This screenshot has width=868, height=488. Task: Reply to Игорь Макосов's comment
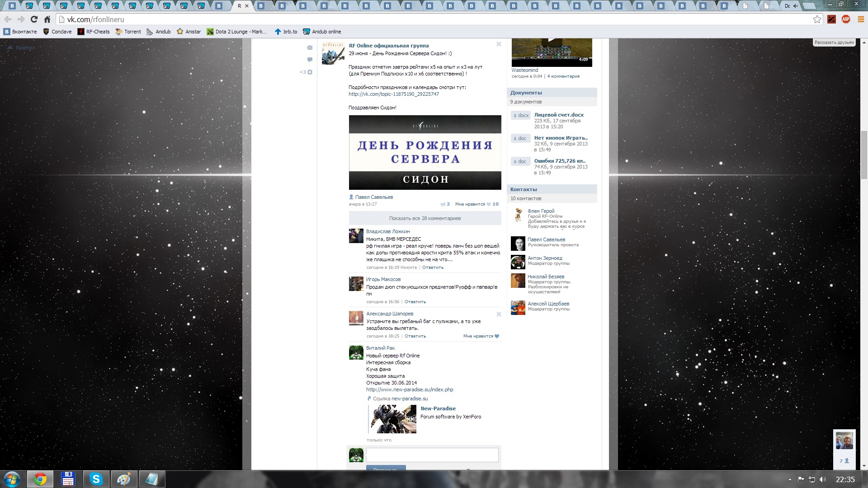coord(415,302)
